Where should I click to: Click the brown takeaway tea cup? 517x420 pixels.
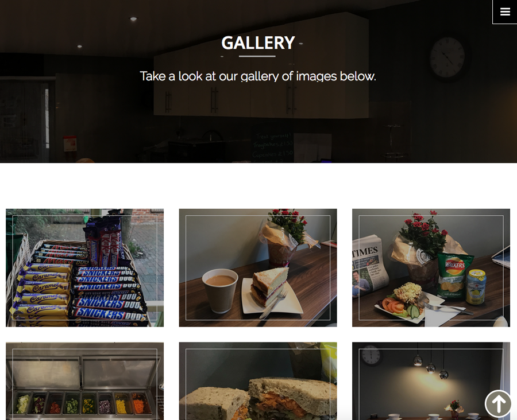click(x=220, y=290)
